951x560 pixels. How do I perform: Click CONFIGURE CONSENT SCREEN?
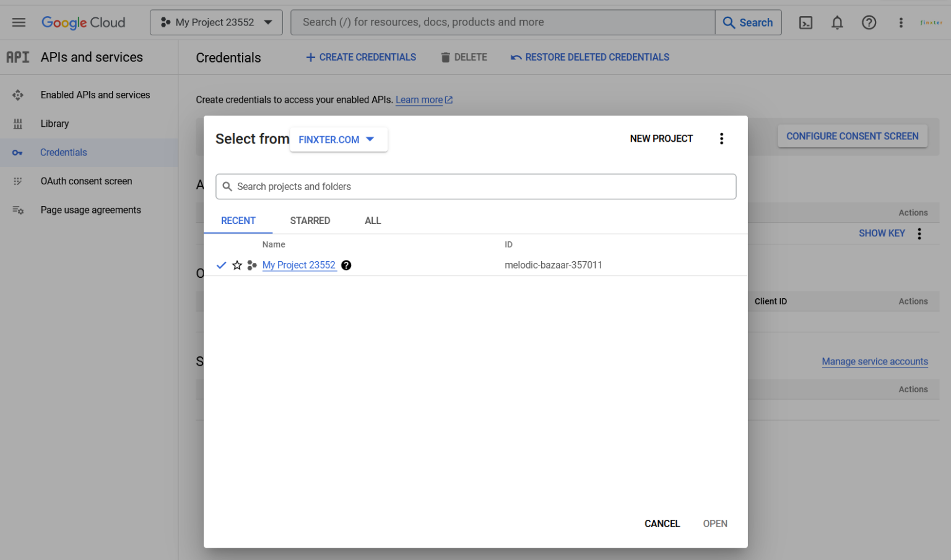(852, 136)
